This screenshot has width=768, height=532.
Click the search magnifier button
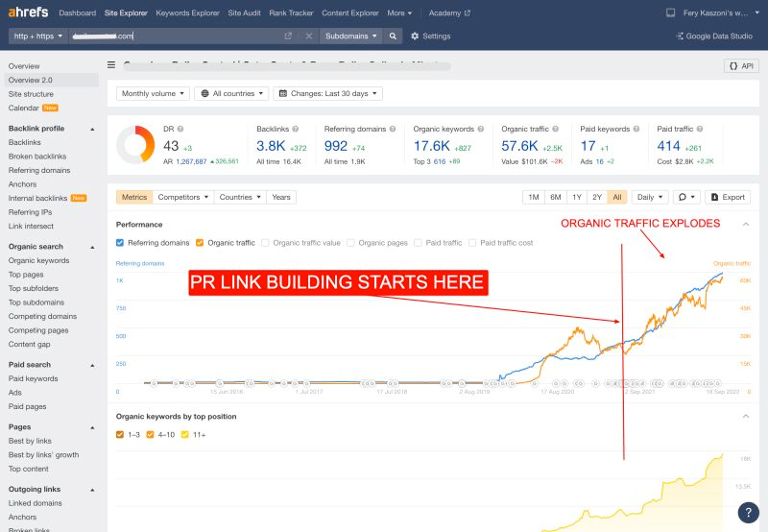[393, 36]
